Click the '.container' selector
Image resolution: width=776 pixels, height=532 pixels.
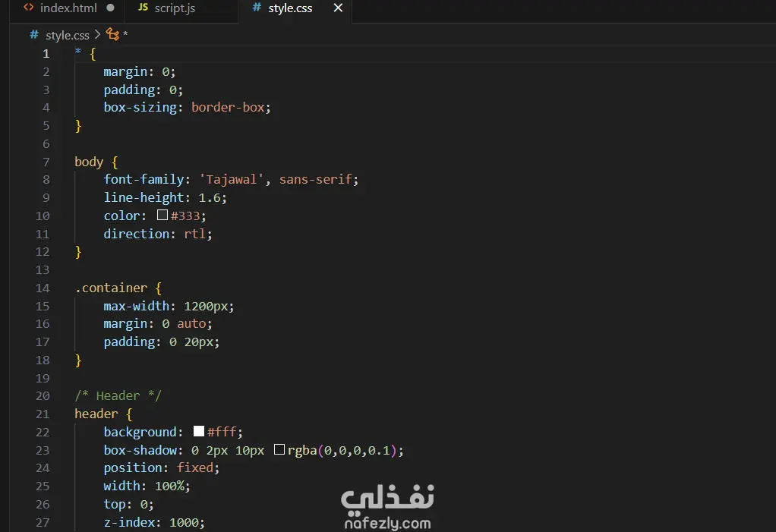[x=111, y=288]
